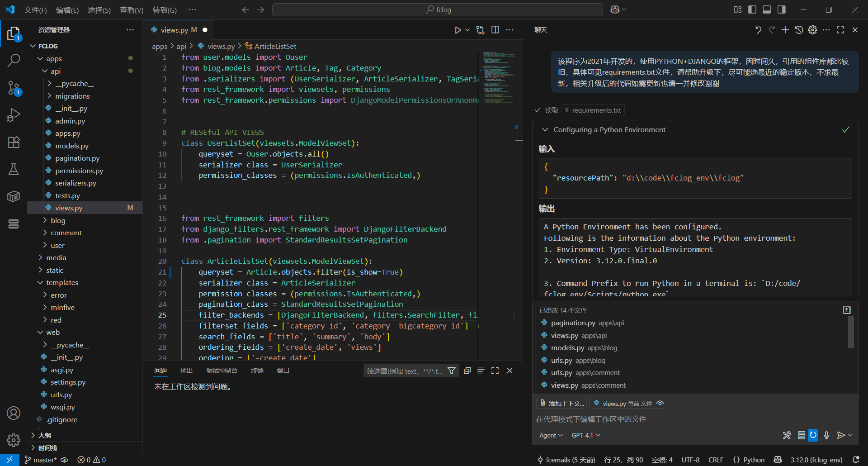Open the Extensions view
The image size is (868, 466).
click(14, 143)
